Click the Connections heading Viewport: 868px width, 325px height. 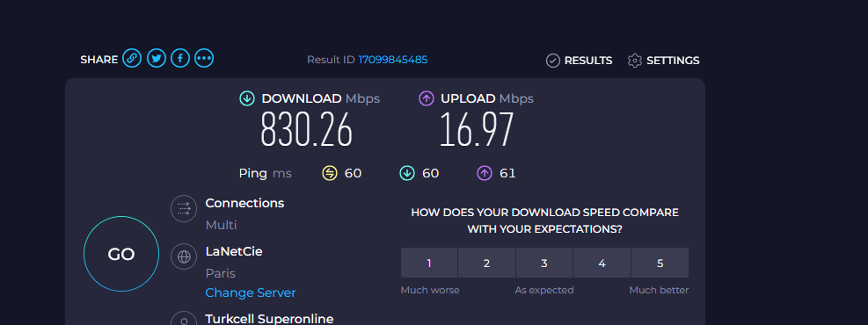coord(244,204)
